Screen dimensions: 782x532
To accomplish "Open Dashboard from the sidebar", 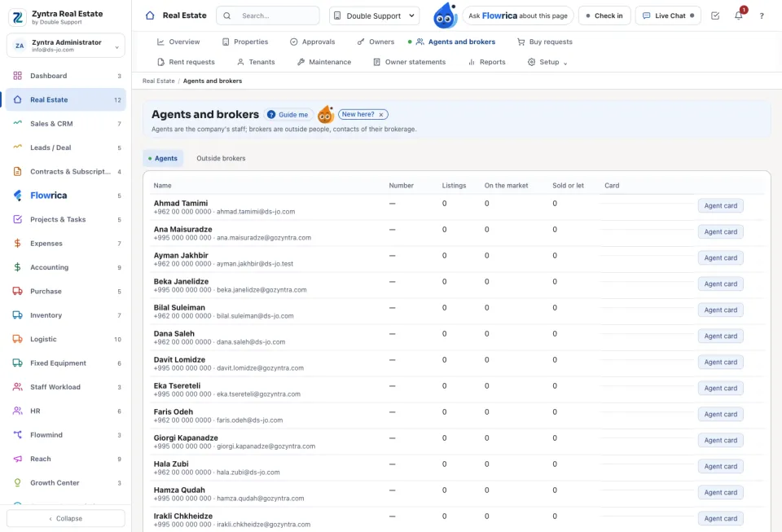I will [x=66, y=76].
